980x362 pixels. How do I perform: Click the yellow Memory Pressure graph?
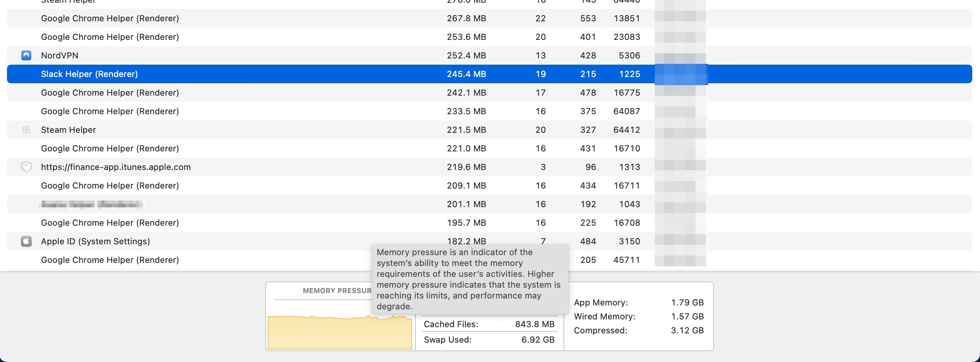tap(340, 332)
